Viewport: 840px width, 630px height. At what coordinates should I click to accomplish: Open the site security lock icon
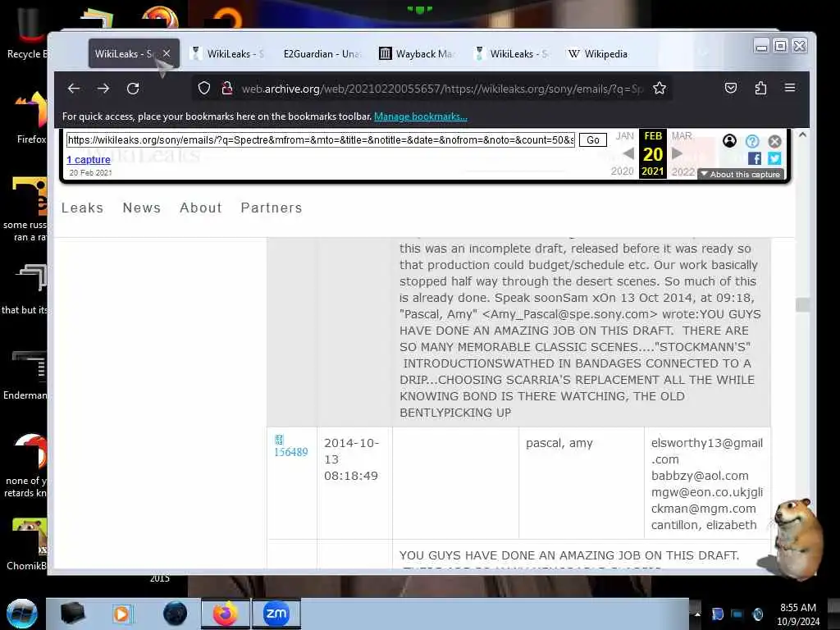tap(227, 88)
